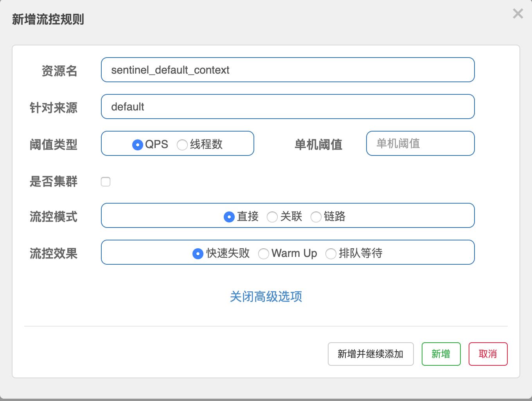Choose 关联 flow control mode

pyautogui.click(x=272, y=217)
